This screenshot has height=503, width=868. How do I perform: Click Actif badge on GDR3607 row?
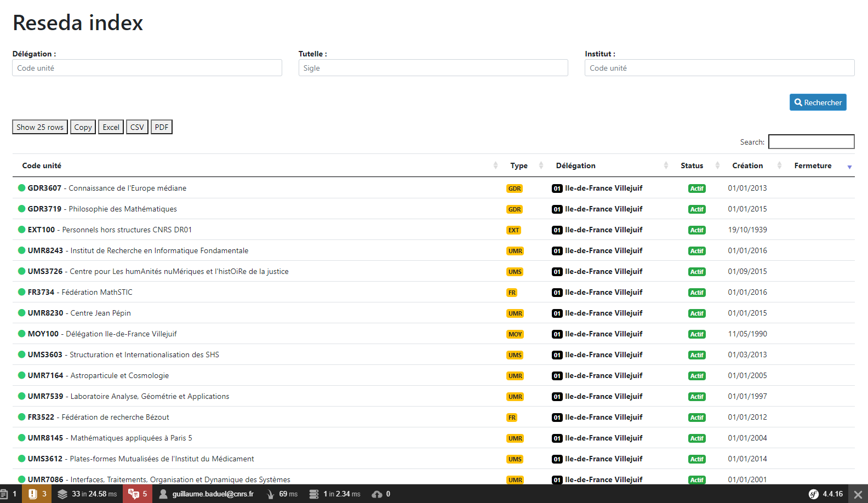coord(696,188)
